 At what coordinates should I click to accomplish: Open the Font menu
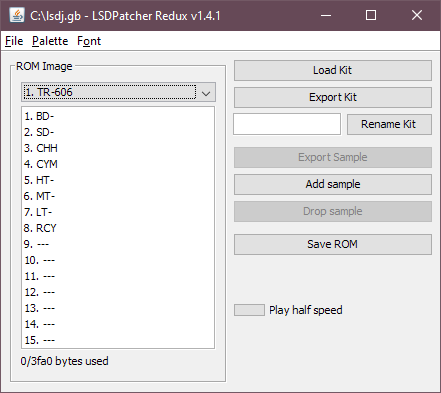click(x=89, y=41)
